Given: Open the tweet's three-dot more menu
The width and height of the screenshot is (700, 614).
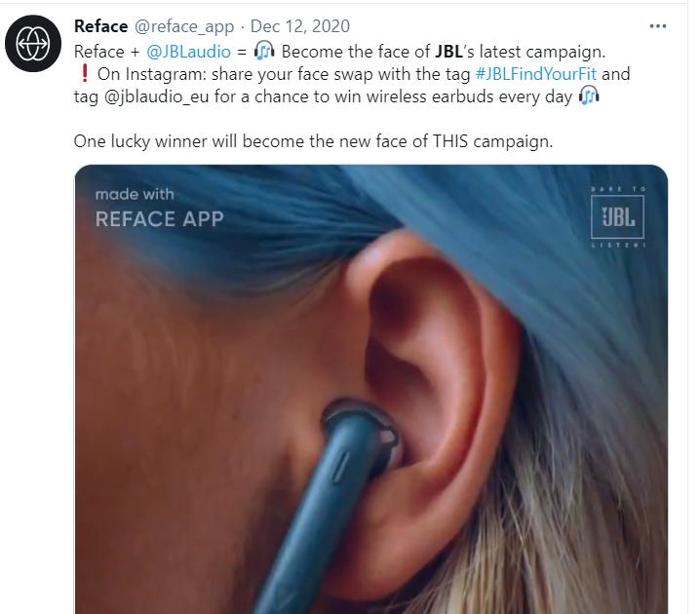Looking at the screenshot, I should [x=657, y=26].
